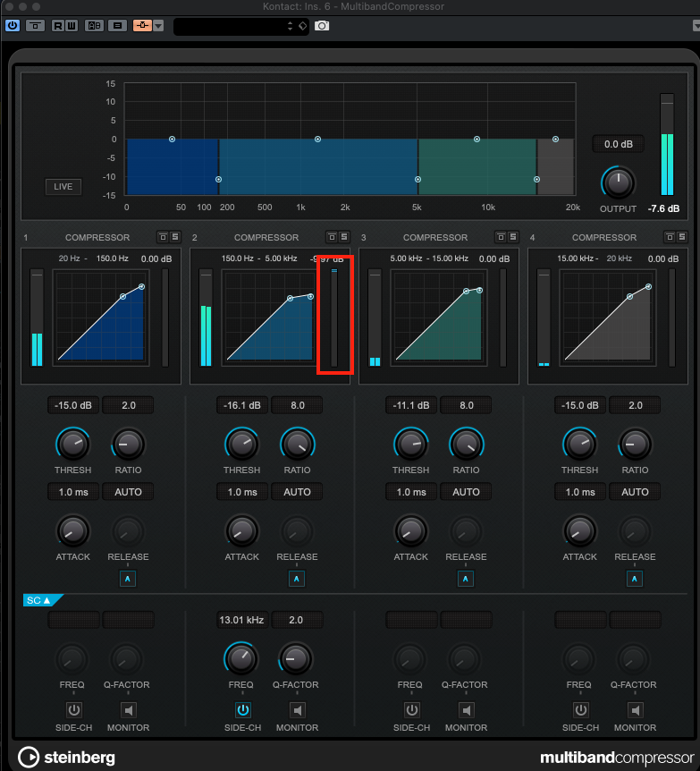Click the LIVE button
700x771 pixels.
click(x=63, y=187)
